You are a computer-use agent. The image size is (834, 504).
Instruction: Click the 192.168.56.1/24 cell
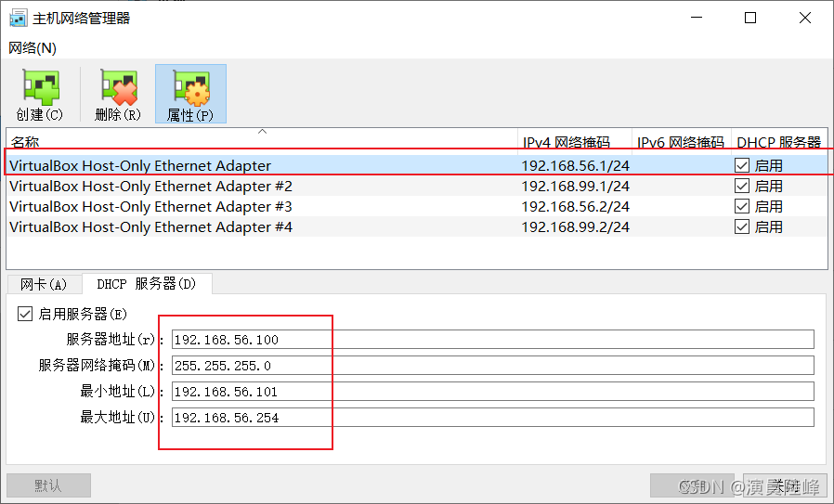click(x=576, y=165)
